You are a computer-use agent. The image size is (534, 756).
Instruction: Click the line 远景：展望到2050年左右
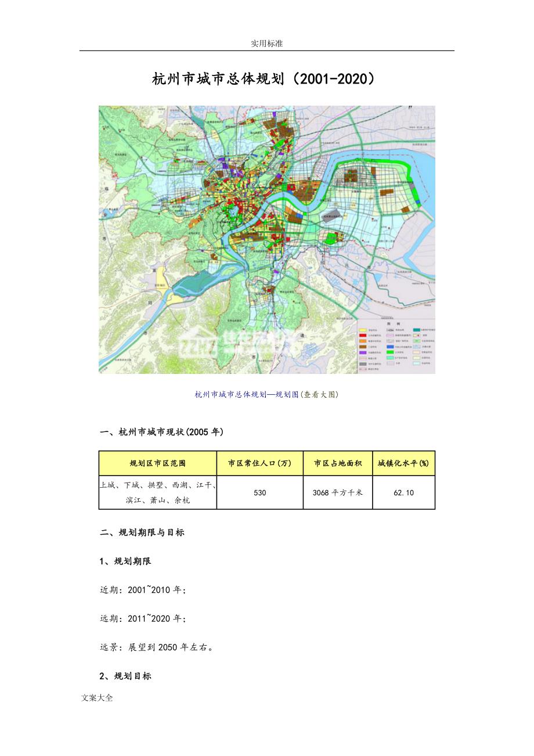(x=157, y=647)
